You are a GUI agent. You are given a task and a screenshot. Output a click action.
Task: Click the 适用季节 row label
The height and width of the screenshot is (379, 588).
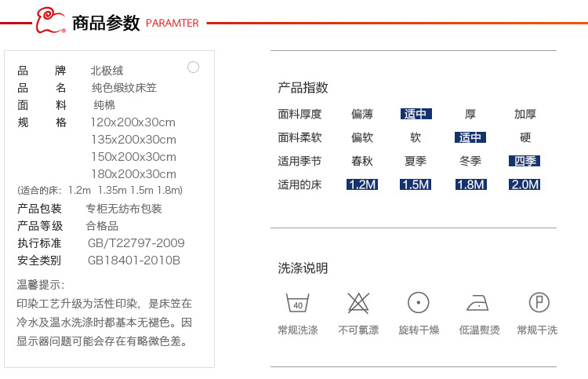tap(299, 161)
